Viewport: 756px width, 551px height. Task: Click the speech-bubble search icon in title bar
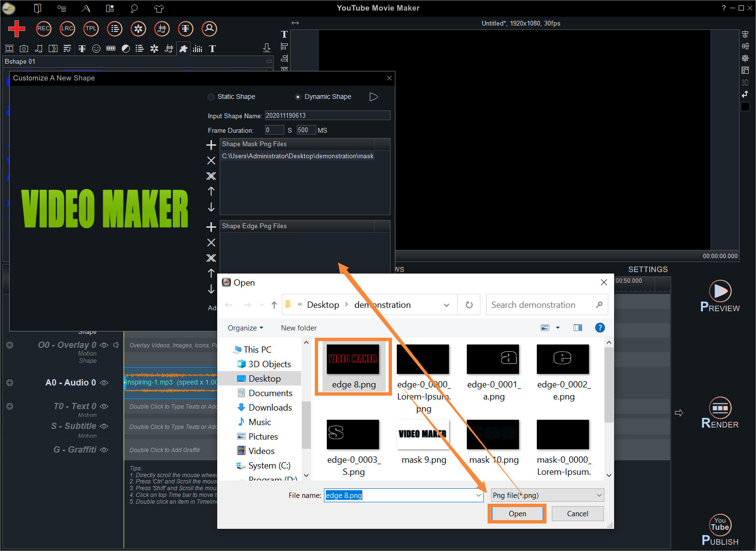pyautogui.click(x=134, y=8)
